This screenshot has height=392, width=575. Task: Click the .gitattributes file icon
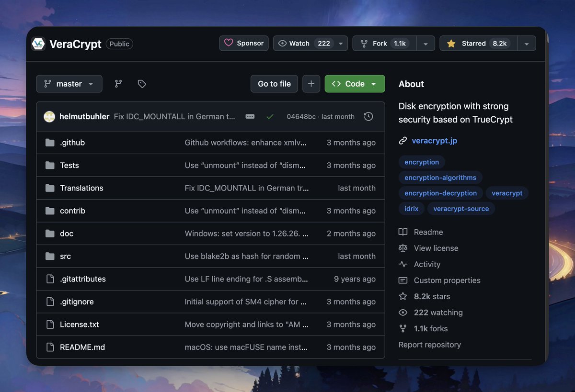coord(50,279)
